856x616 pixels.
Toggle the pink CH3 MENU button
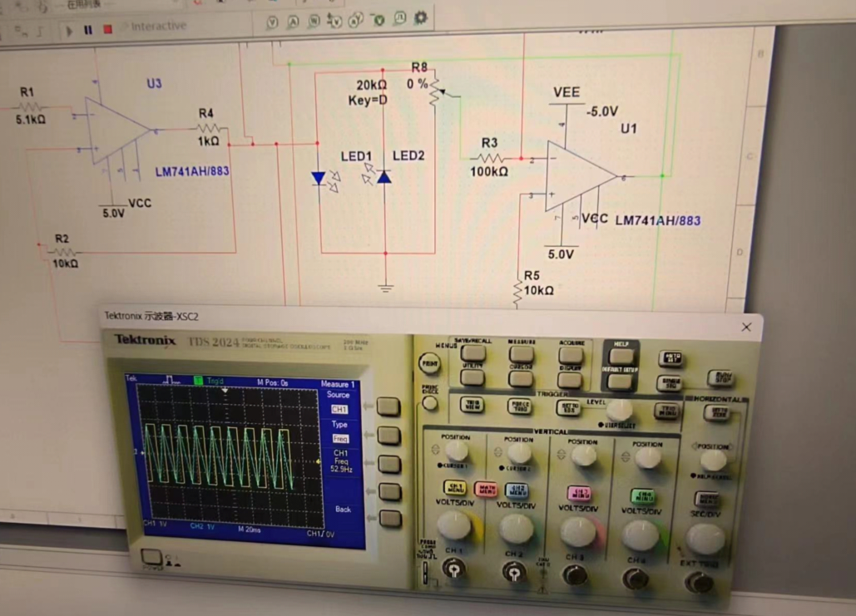point(579,493)
